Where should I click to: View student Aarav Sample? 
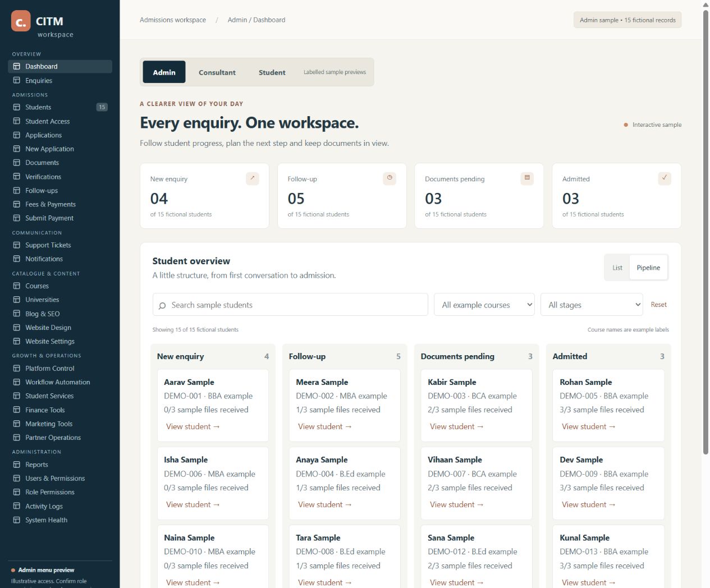[193, 426]
